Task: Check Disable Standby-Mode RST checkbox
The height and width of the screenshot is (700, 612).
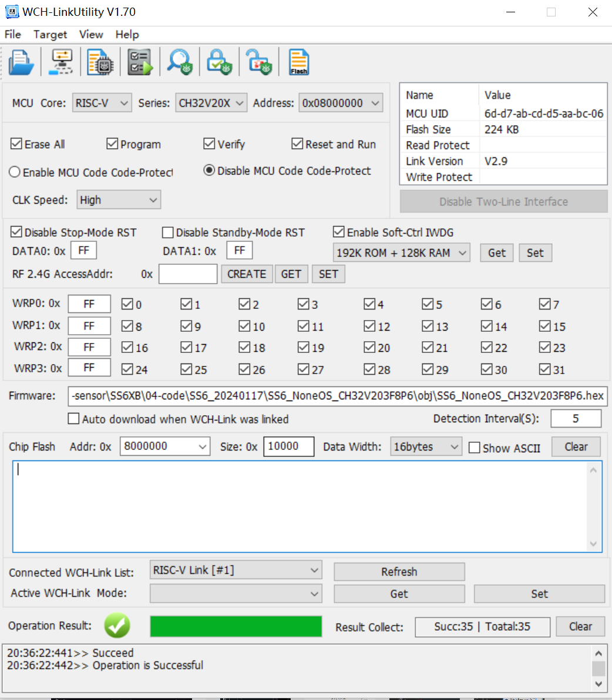Action: coord(168,232)
